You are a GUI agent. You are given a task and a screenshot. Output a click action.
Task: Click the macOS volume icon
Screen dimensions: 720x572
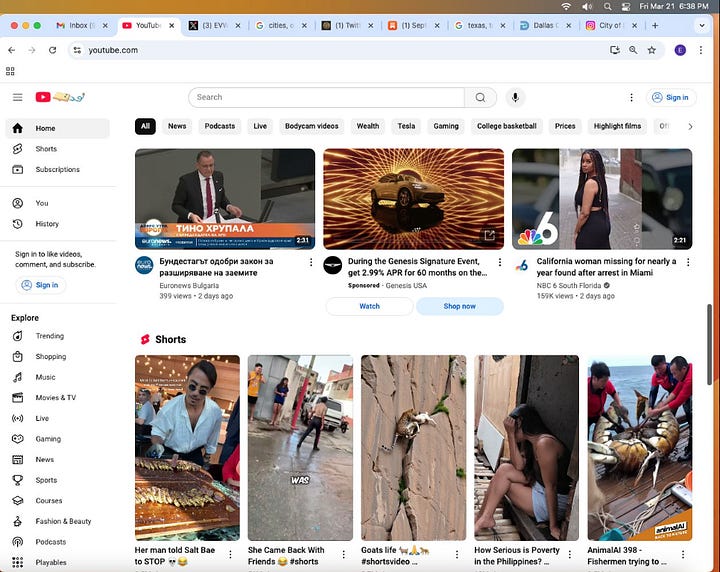(587, 6)
